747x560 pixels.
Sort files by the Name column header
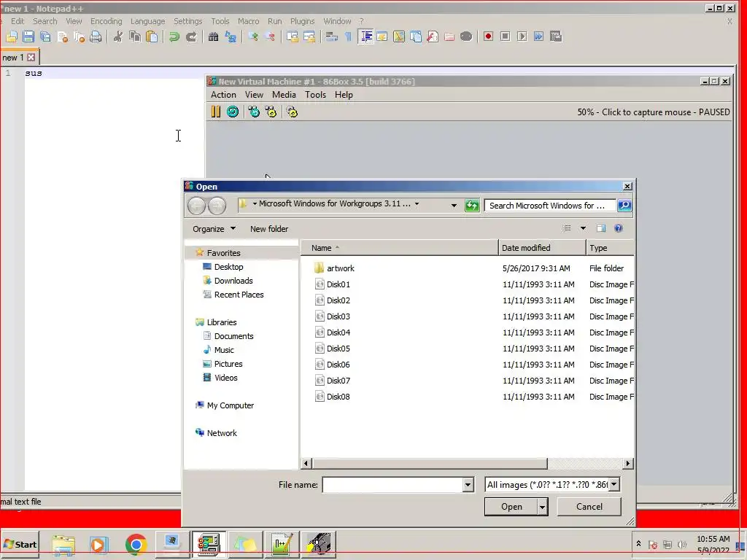point(399,248)
